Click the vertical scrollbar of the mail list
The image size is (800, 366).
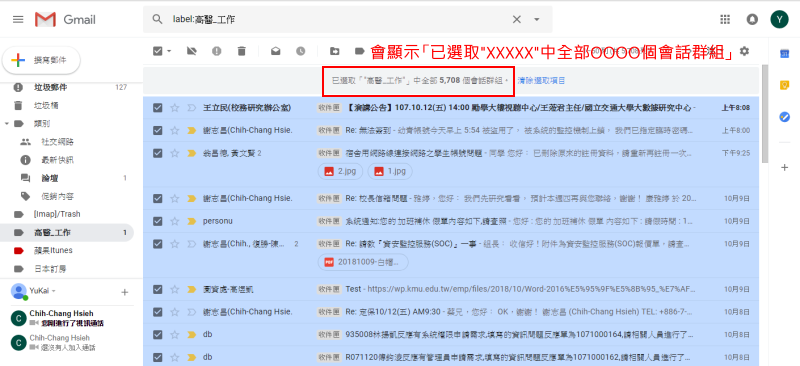764,113
